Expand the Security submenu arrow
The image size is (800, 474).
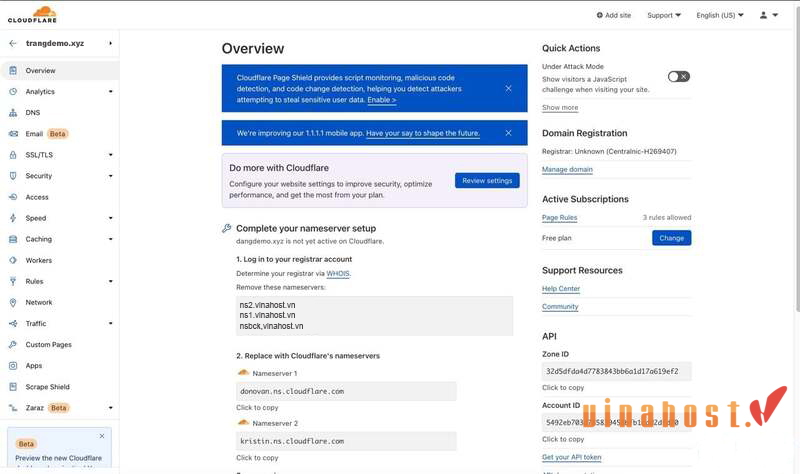[x=111, y=176]
